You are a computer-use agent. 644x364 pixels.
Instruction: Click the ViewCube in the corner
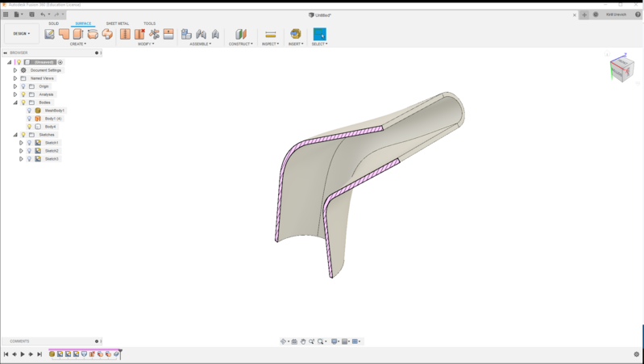point(621,69)
